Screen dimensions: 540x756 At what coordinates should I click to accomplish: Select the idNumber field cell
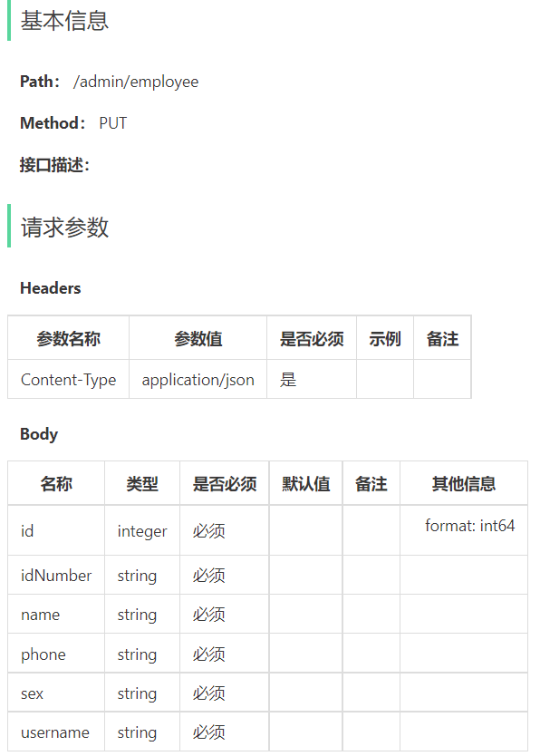[56, 575]
